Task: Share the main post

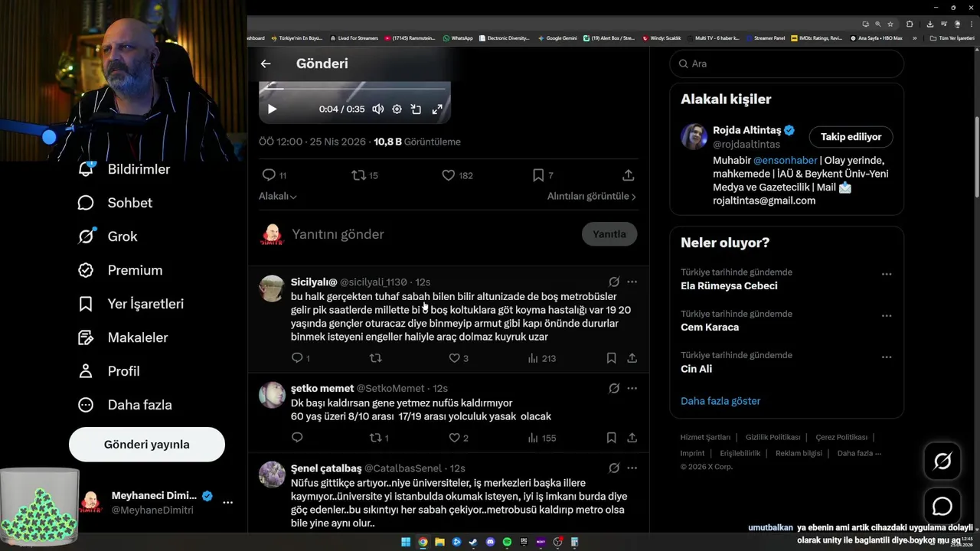Action: point(628,175)
